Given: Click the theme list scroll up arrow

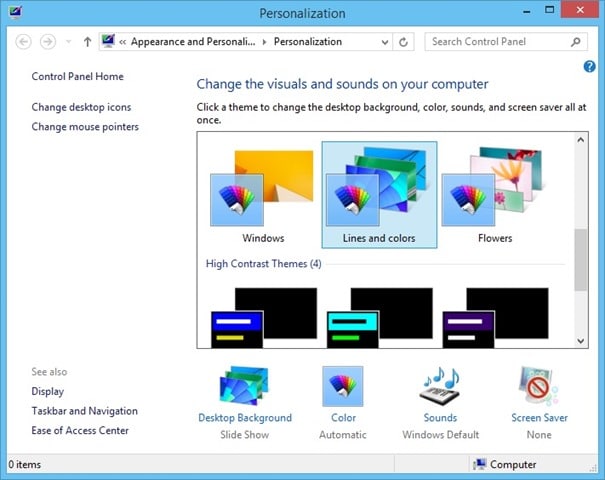Looking at the screenshot, I should (581, 140).
